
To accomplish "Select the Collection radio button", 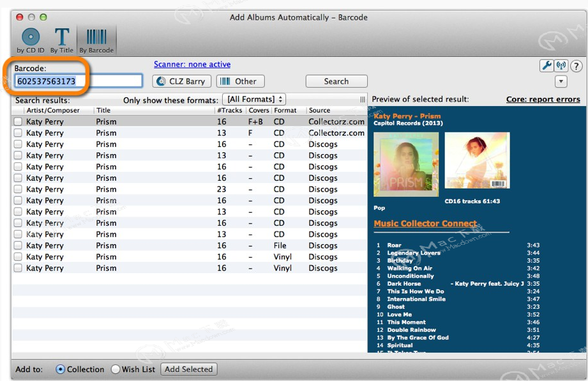I will (60, 369).
